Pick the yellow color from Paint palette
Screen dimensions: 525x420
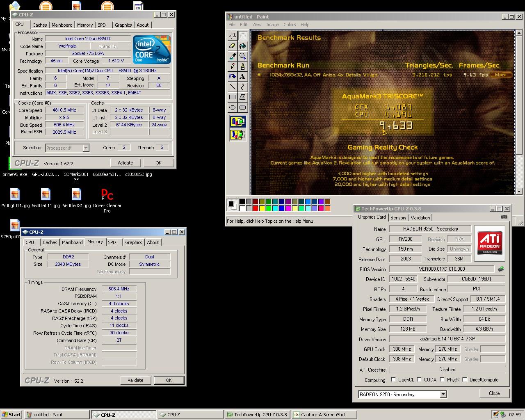tap(262, 208)
